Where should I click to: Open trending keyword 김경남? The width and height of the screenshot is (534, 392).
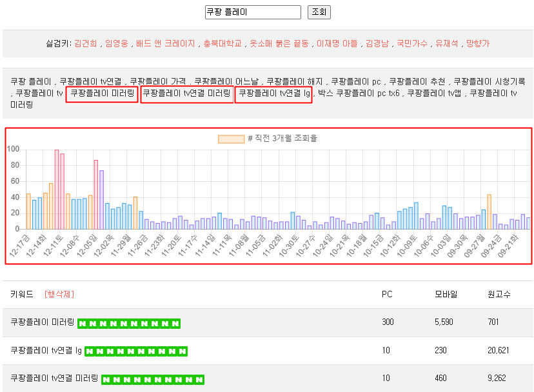point(377,44)
